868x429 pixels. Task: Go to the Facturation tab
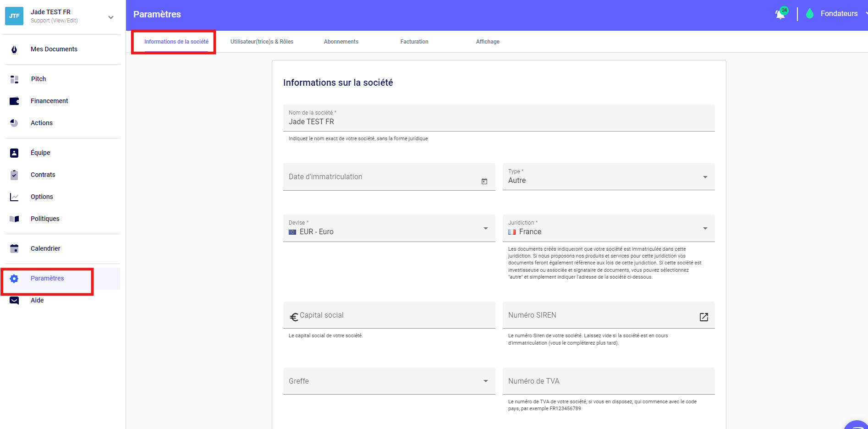pyautogui.click(x=414, y=42)
